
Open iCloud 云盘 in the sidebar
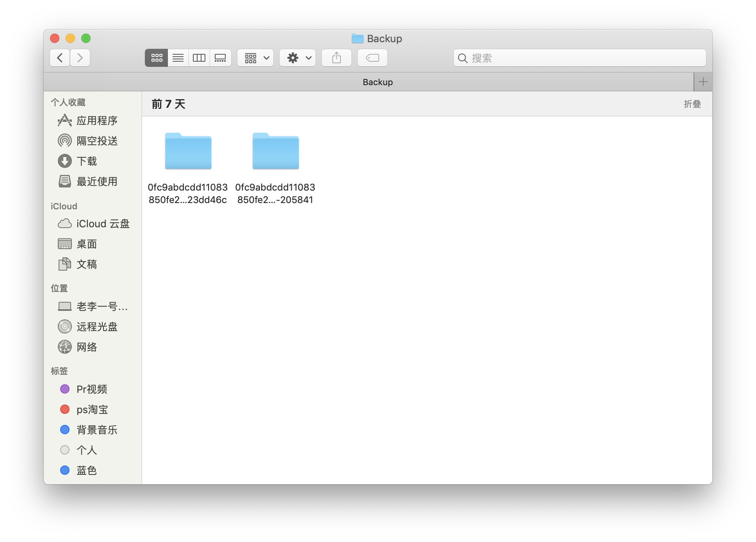pyautogui.click(x=93, y=224)
